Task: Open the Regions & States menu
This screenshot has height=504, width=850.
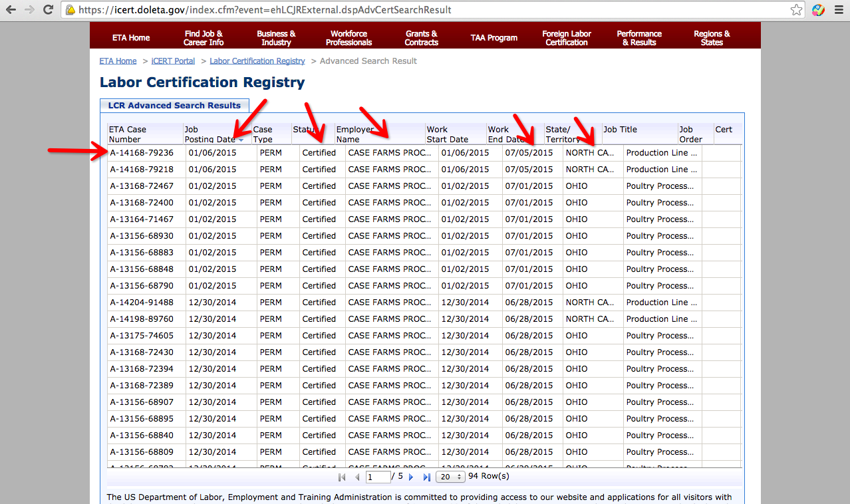Action: point(712,38)
